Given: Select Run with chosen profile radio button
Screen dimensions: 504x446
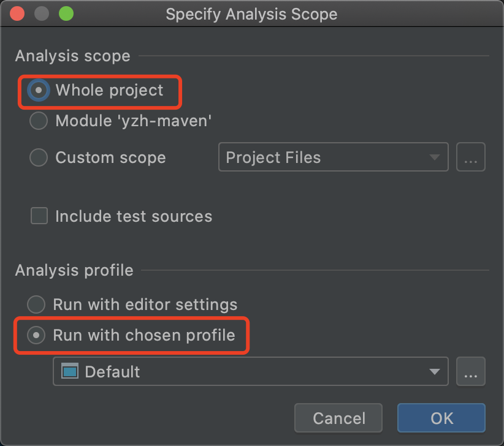Looking at the screenshot, I should point(37,335).
